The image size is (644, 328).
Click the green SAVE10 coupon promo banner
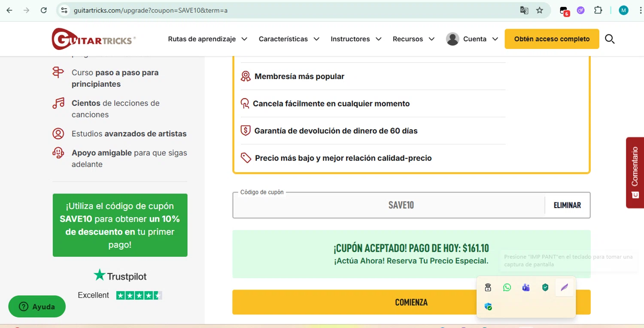120,225
